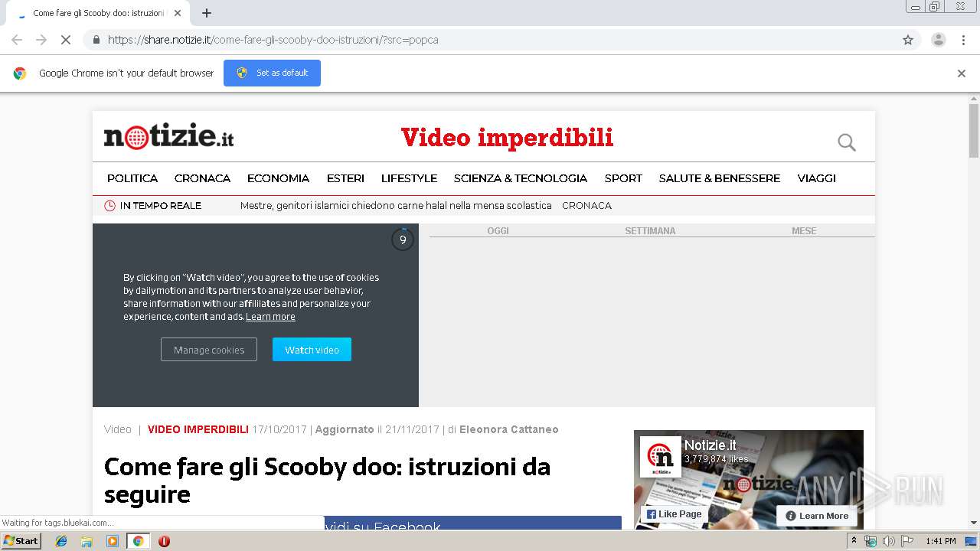Viewport: 980px width, 551px height.
Task: Open the taskbar file explorer folder
Action: [87, 541]
